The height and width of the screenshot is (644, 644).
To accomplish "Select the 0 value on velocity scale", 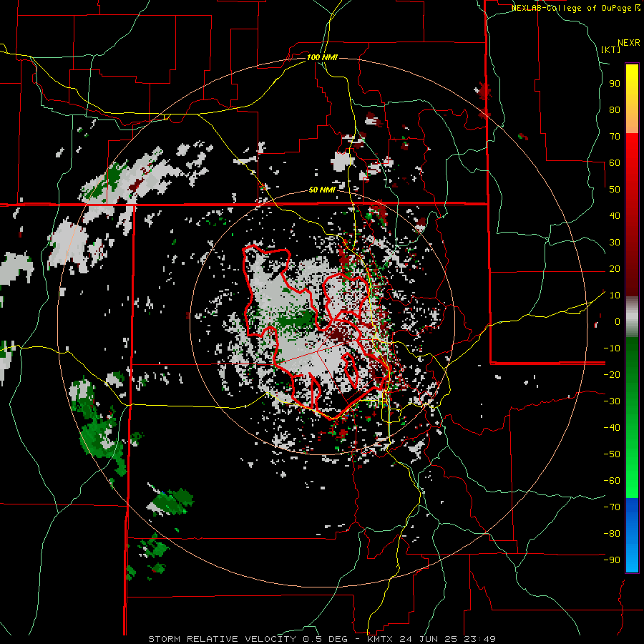I will point(618,322).
